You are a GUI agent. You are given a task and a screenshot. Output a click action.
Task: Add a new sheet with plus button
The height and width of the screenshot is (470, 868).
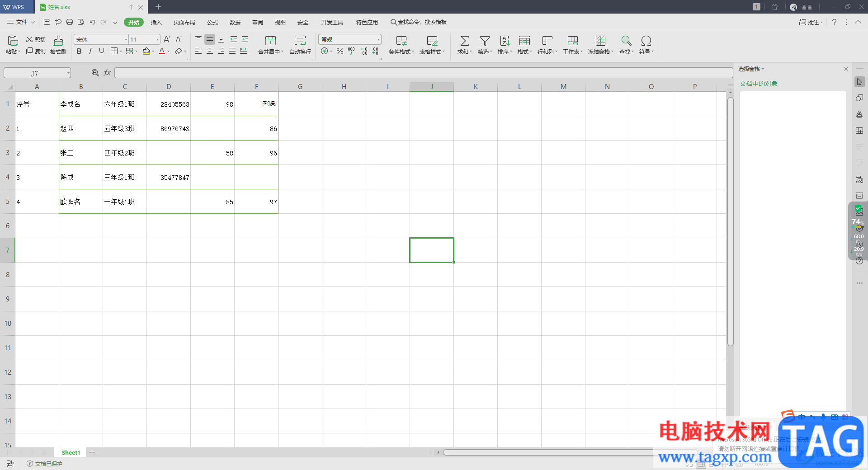pyautogui.click(x=92, y=452)
